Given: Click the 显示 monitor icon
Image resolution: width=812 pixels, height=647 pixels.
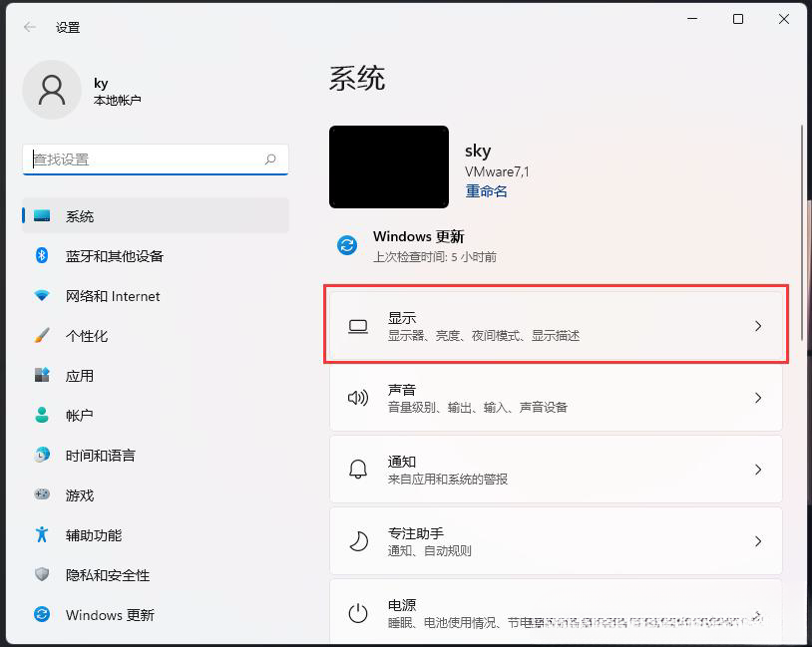Looking at the screenshot, I should [359, 323].
